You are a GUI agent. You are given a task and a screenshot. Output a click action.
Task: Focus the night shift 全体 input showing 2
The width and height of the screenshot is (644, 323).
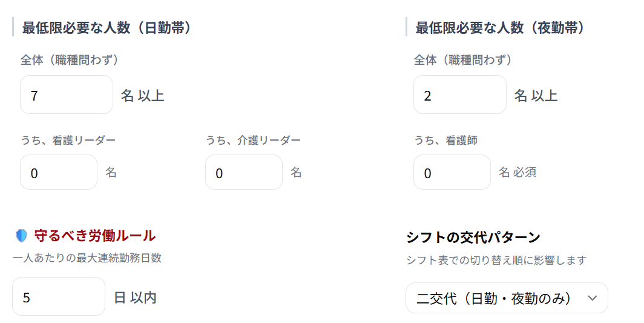459,95
